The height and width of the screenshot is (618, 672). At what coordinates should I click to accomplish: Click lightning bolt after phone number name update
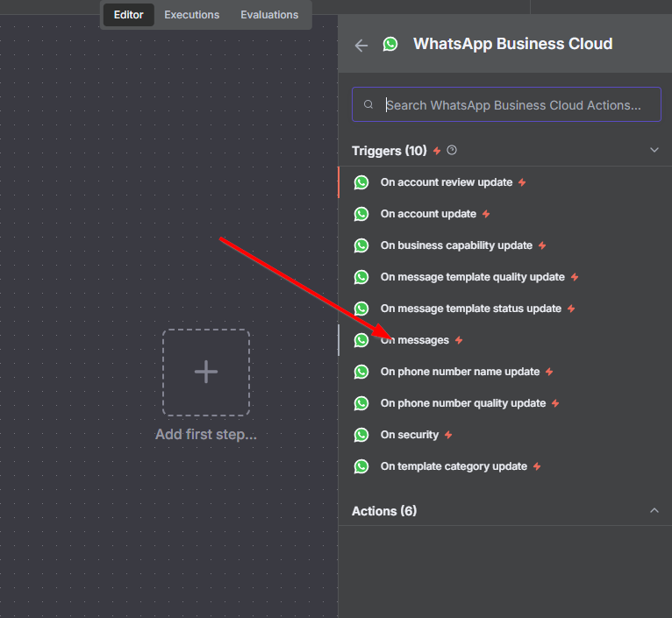(x=549, y=372)
